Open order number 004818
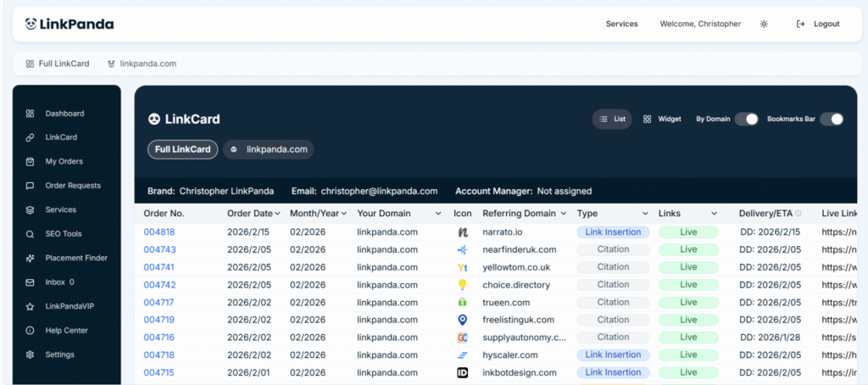This screenshot has height=385, width=868. point(159,232)
